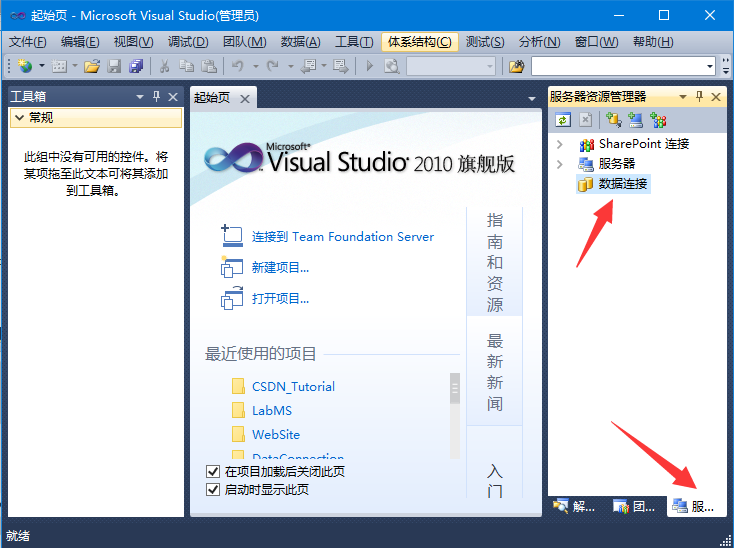The image size is (734, 548).
Task: Click the Add New Item toolbar icon
Action: tap(59, 66)
